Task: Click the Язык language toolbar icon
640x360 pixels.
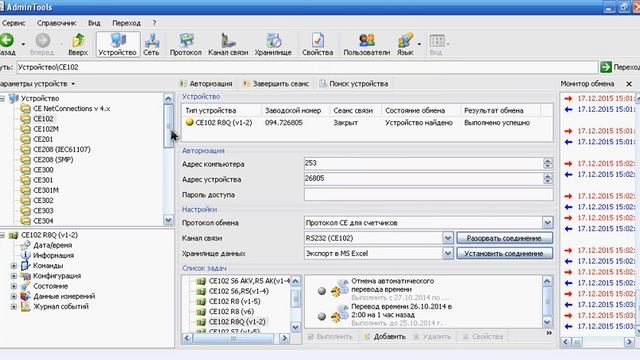Action: click(405, 44)
